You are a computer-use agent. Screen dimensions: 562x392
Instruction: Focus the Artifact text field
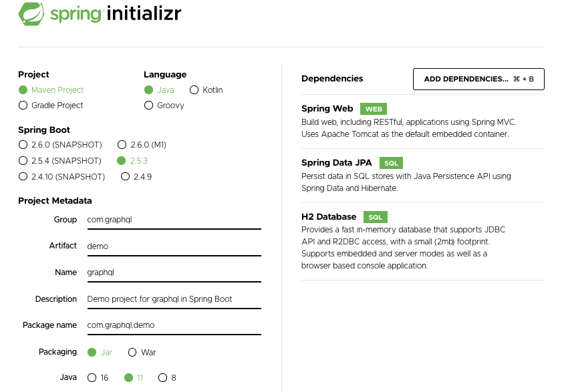173,246
